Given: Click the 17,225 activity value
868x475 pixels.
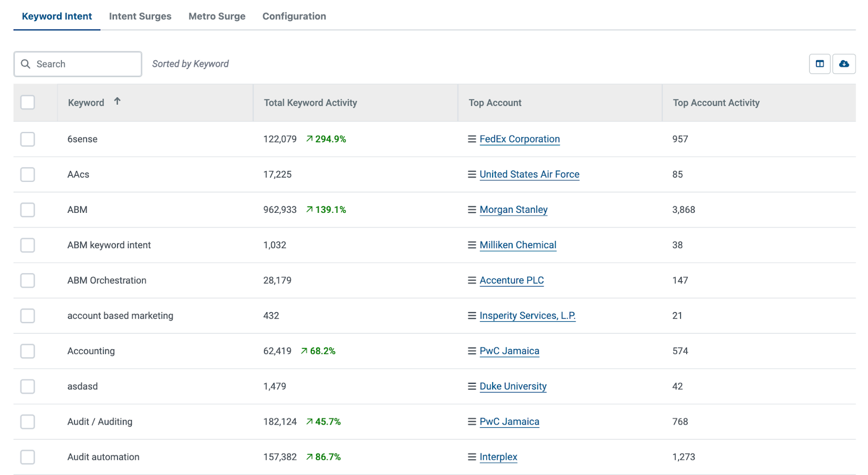Looking at the screenshot, I should point(277,174).
